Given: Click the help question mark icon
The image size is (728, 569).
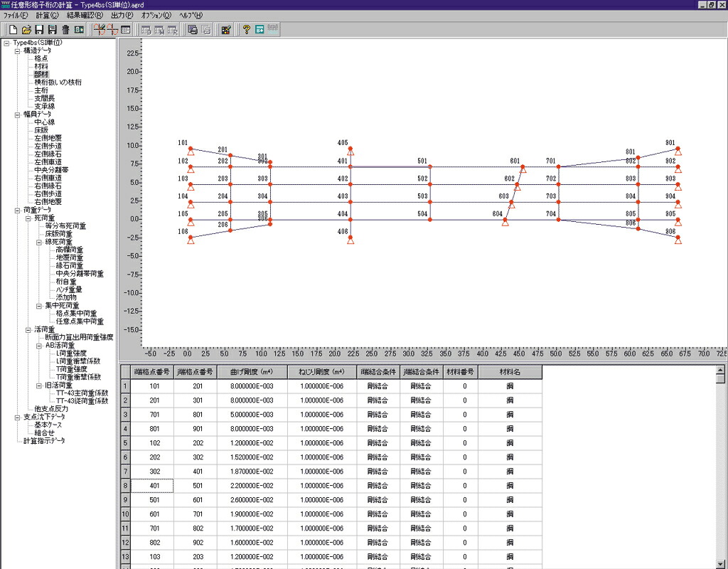Looking at the screenshot, I should coord(247,30).
